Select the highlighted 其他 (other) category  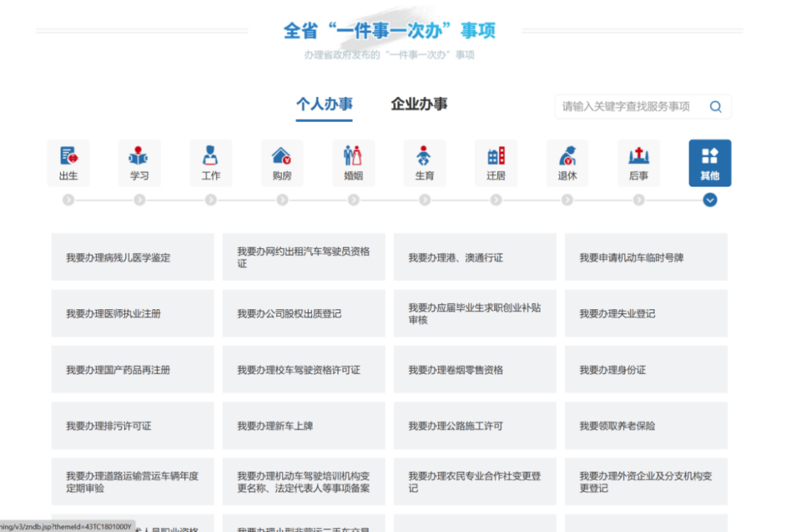[710, 163]
